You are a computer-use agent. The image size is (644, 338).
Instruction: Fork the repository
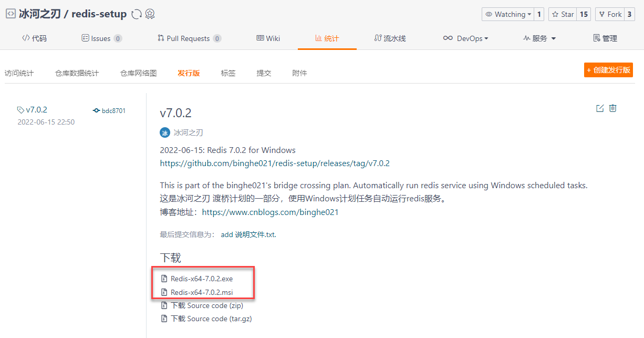click(609, 14)
